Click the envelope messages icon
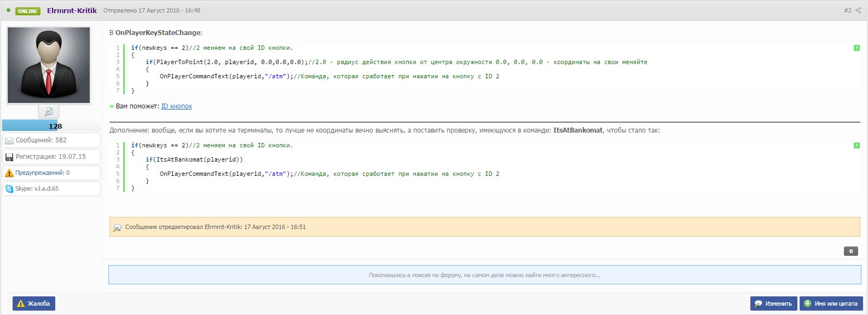Image resolution: width=868 pixels, height=315 pixels. point(9,141)
